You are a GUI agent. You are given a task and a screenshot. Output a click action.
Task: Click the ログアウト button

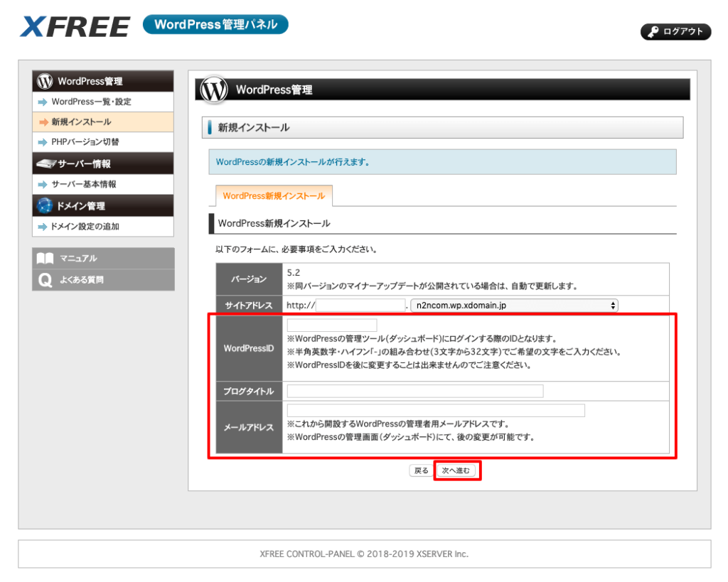pos(675,31)
